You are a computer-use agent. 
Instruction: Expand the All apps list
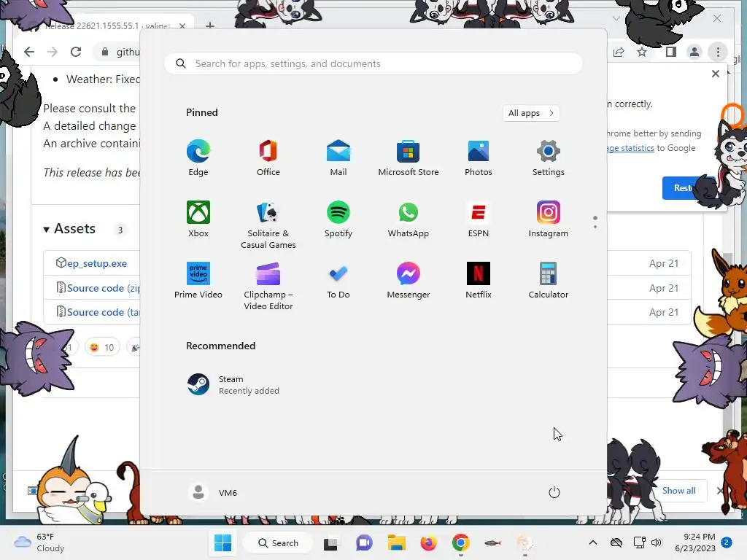point(531,113)
